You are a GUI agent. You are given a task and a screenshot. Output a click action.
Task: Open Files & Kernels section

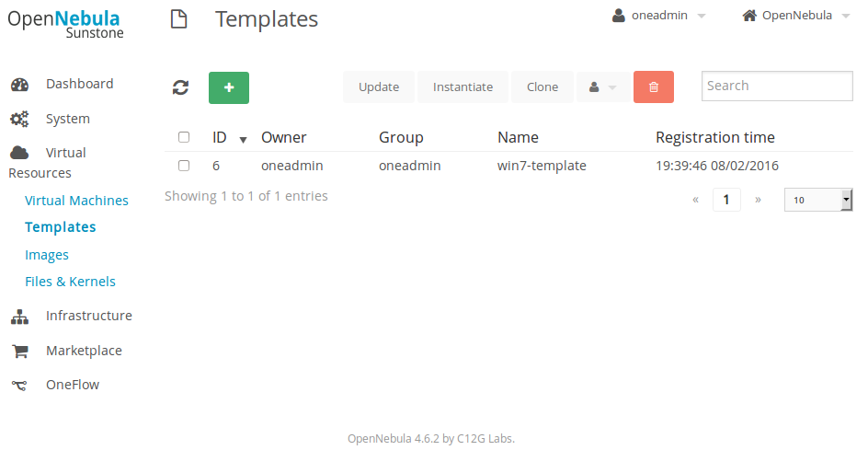click(x=70, y=282)
